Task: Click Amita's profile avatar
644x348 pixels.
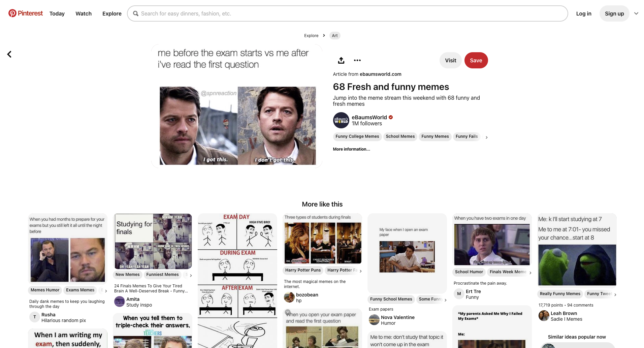Action: point(120,302)
